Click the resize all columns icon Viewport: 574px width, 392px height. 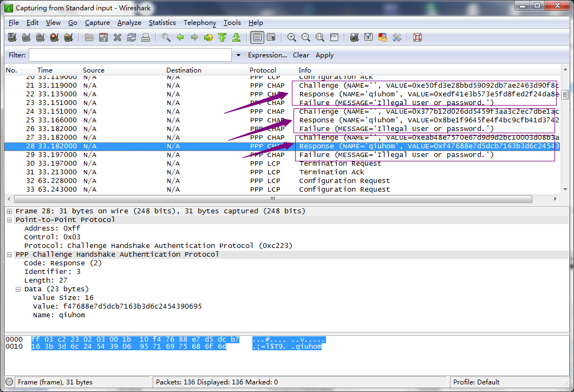point(334,37)
